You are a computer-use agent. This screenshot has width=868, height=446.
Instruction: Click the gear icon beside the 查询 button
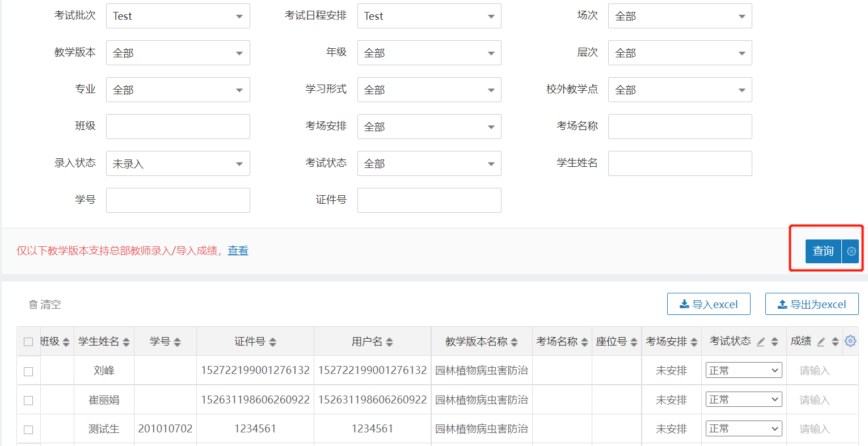[851, 251]
